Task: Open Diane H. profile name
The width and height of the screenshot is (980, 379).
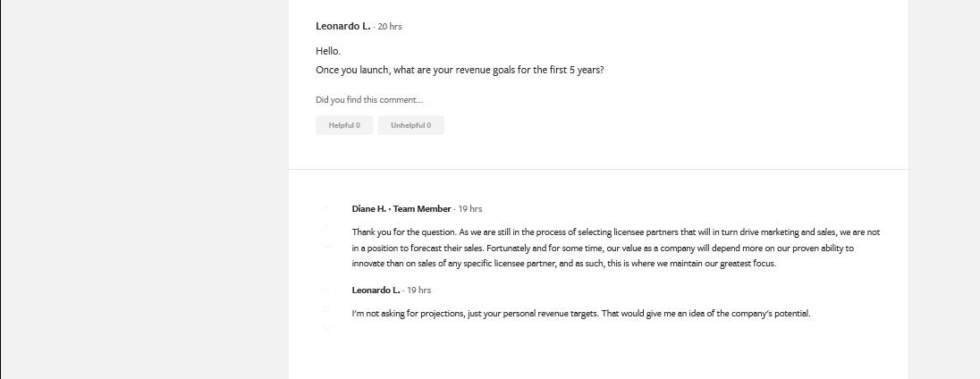Action: [368, 209]
